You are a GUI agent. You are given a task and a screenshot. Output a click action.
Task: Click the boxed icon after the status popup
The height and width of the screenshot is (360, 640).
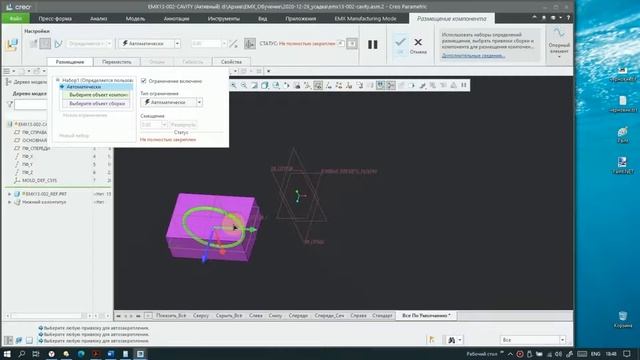(x=352, y=43)
